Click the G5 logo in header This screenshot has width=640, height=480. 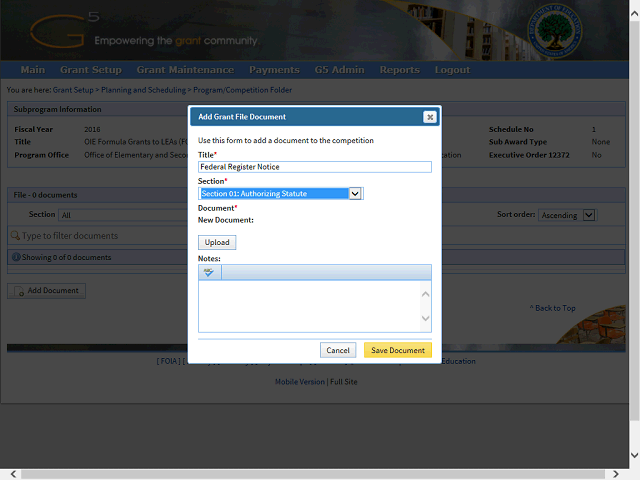pyautogui.click(x=64, y=31)
